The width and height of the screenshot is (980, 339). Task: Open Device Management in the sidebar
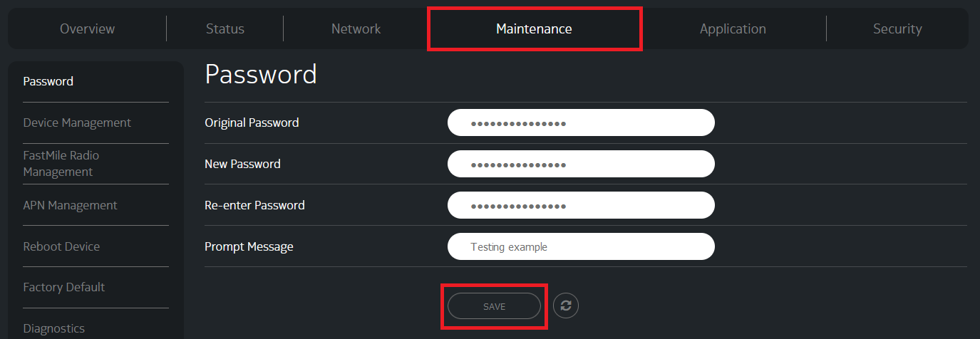tap(77, 122)
